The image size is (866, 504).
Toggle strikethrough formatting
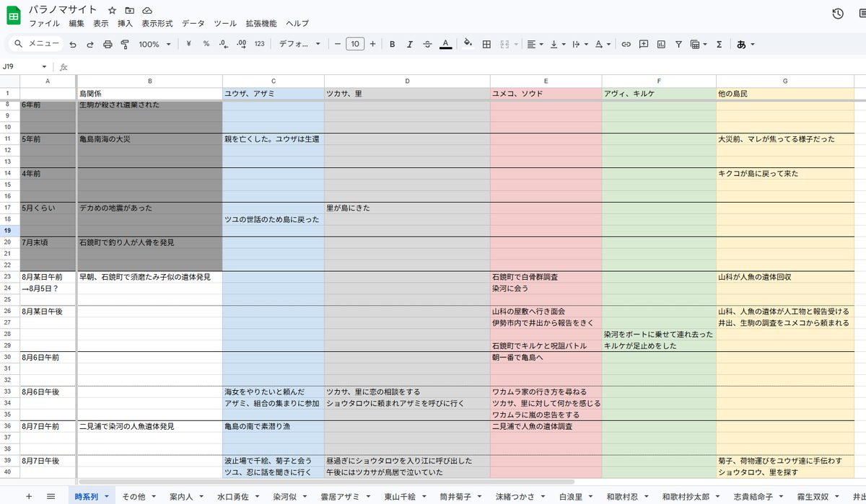click(x=427, y=44)
